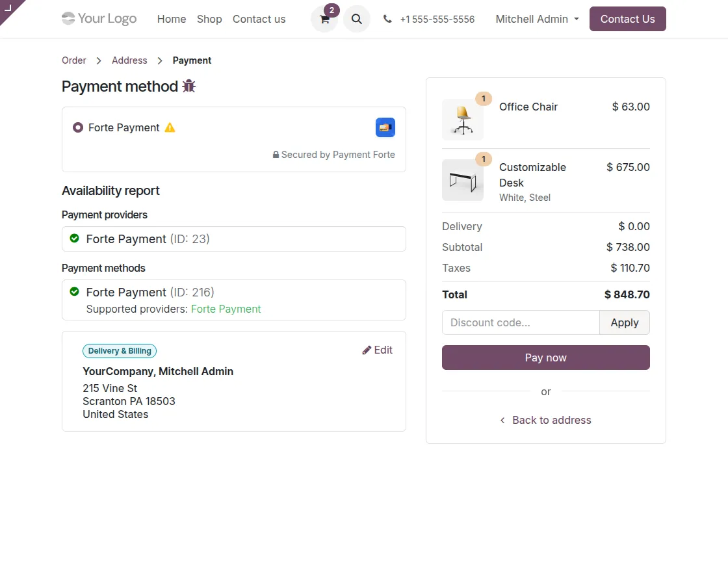
Task: Click the green check beside Forte Payment ID 216
Action: coord(74,292)
